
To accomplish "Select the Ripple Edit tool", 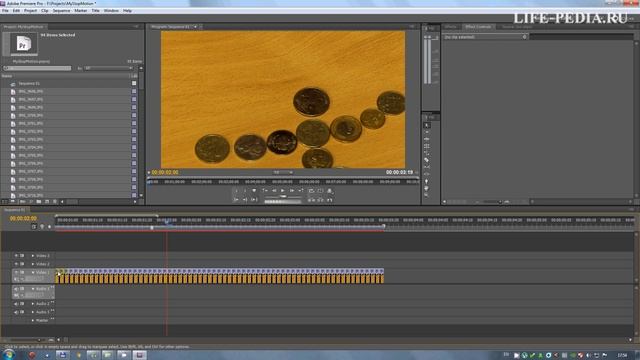I will [427, 139].
